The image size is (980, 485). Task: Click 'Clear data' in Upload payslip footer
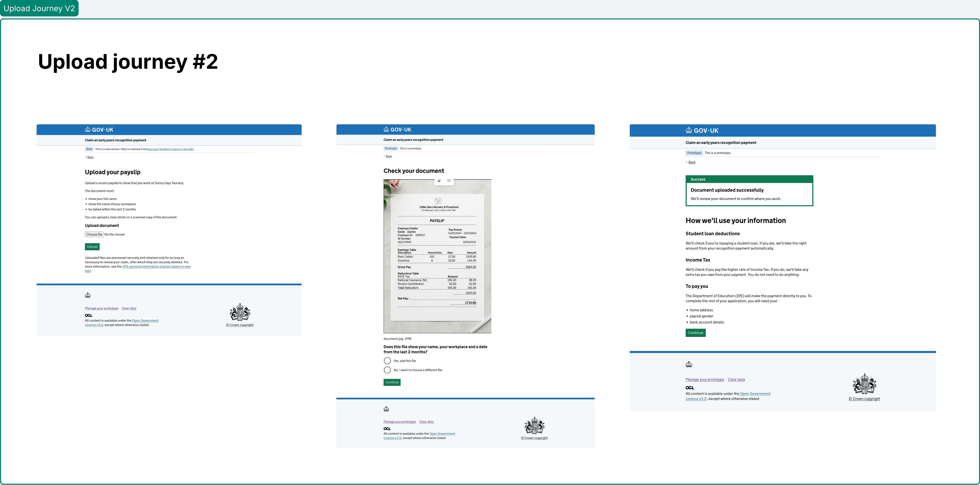tap(129, 308)
